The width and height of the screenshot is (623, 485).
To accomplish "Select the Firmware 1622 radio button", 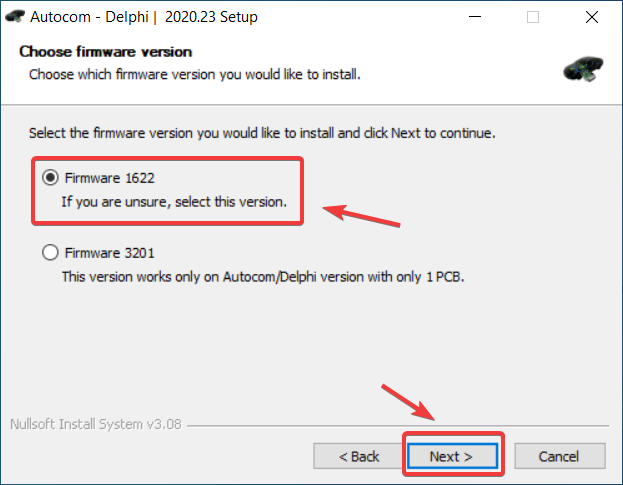I will tap(49, 178).
